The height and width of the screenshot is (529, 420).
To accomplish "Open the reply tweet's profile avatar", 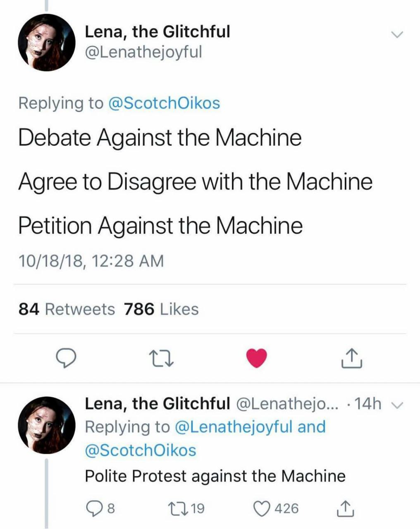I will click(x=47, y=425).
